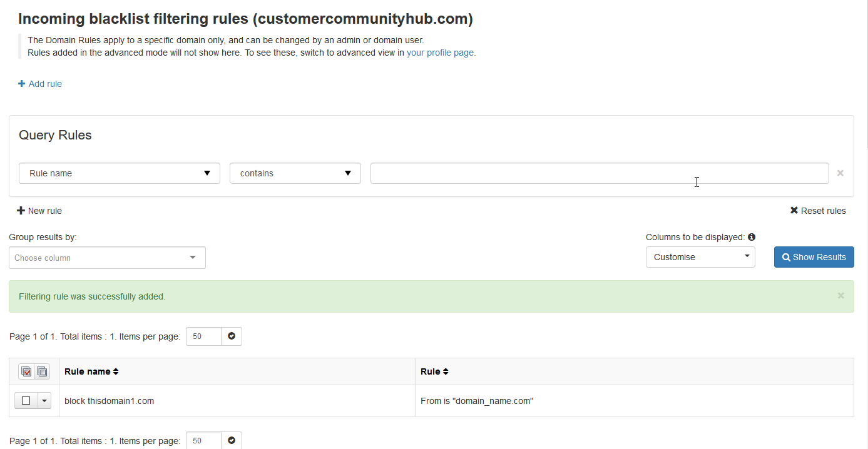Click the Rule name column sort arrows
Viewport: 868px width, 449px height.
(116, 371)
